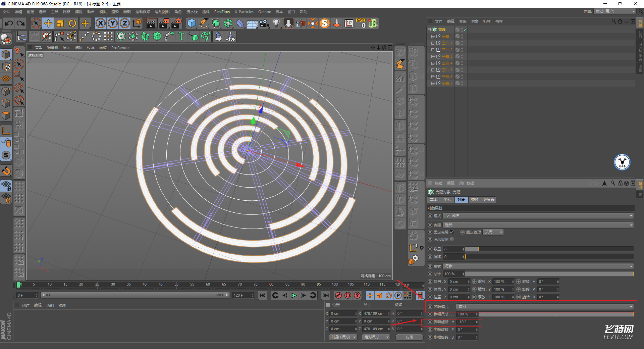Click the PSR reset icon
Image resolution: width=644 pixels, height=349 pixels.
point(361,23)
